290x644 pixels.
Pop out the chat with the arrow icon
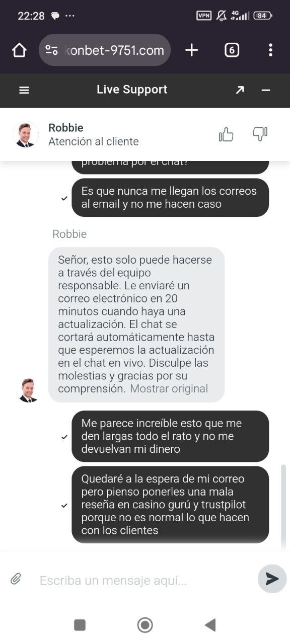click(x=240, y=90)
